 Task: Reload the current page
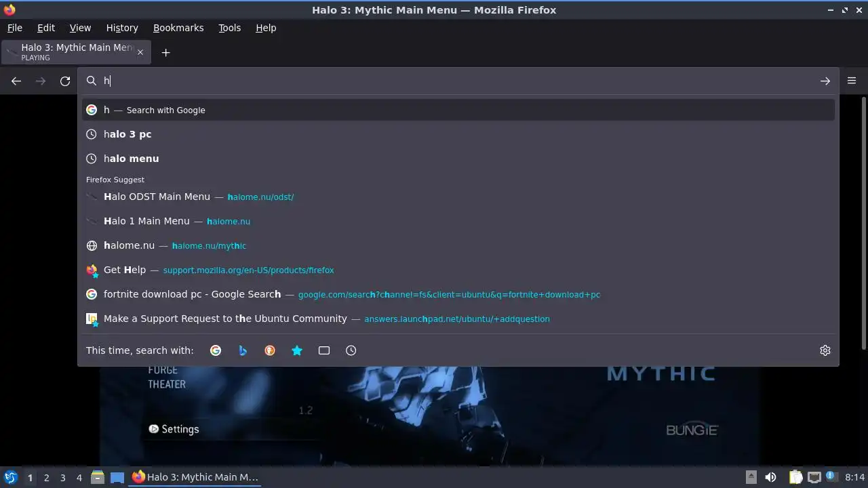pos(65,81)
